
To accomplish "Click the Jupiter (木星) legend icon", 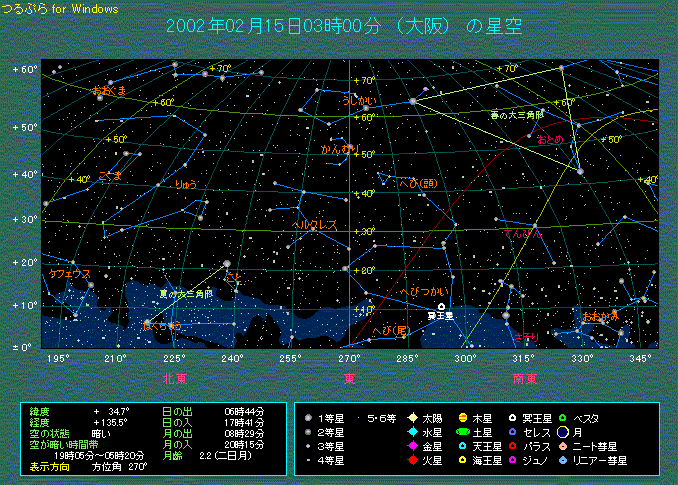I will point(463,417).
